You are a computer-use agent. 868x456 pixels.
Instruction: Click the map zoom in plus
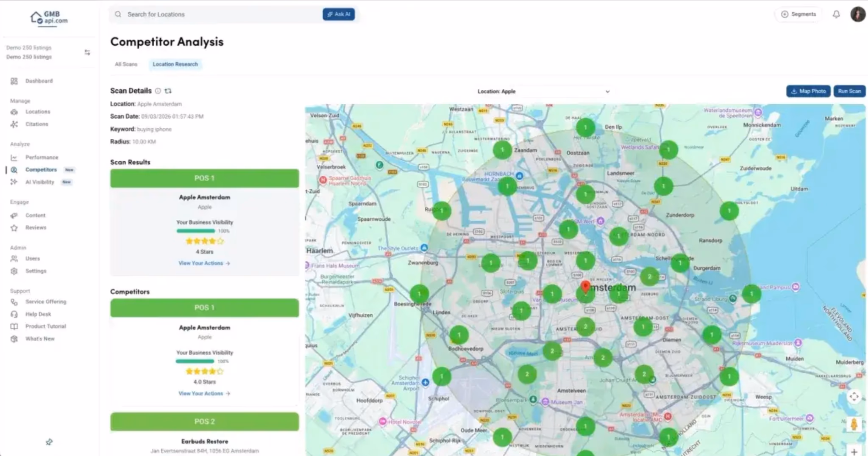[854, 452]
